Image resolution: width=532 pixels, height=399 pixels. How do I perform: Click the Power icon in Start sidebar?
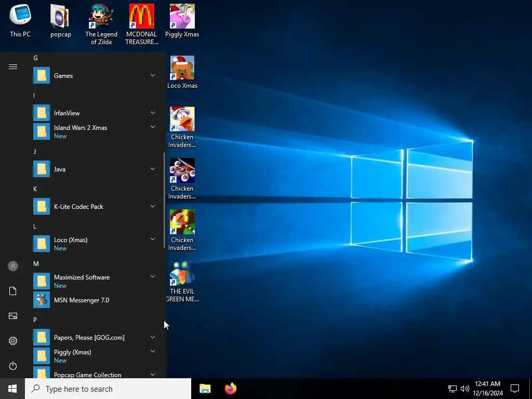coord(13,366)
